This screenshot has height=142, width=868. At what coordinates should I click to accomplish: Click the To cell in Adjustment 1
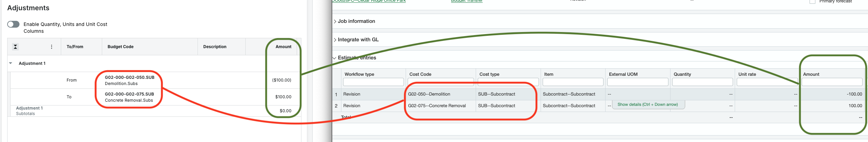[x=69, y=97]
